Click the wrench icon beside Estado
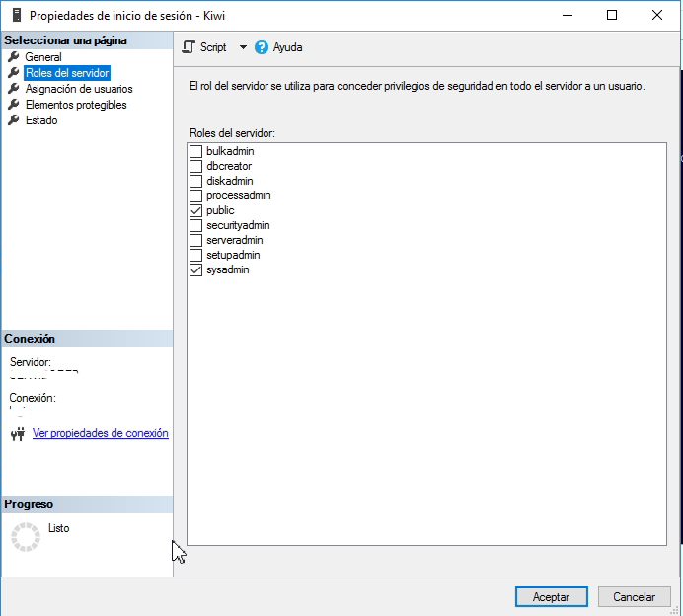The height and width of the screenshot is (616, 683). coord(14,120)
